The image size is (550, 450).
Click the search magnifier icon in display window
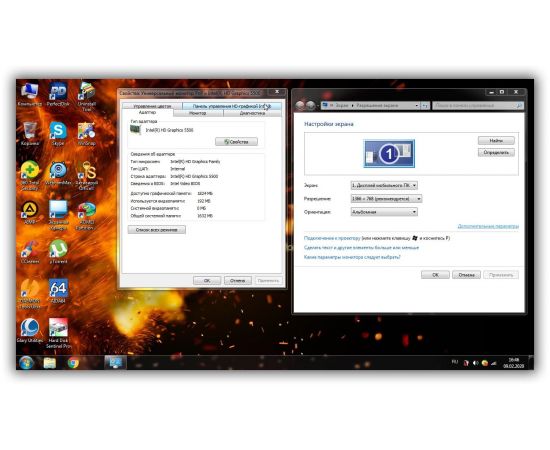519,105
